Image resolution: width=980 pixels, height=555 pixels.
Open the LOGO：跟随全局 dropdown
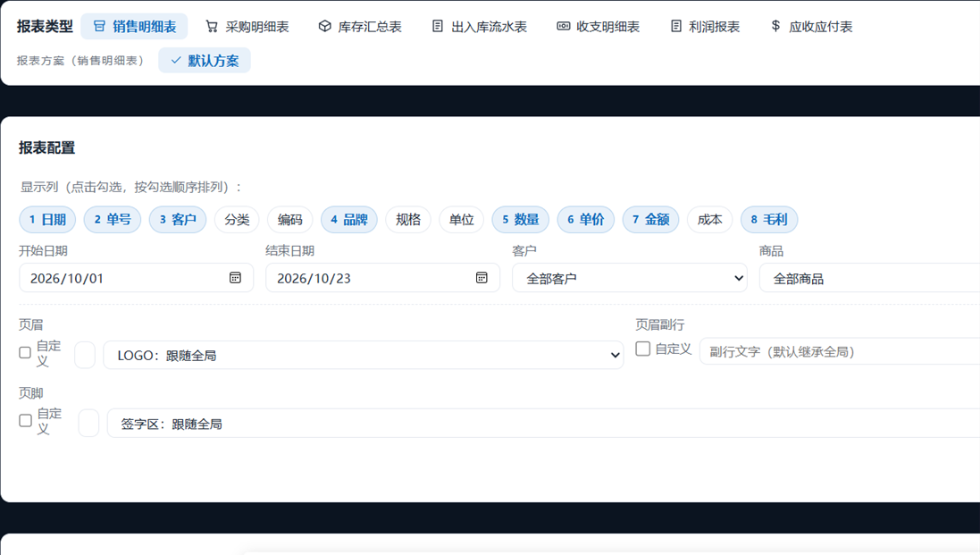pyautogui.click(x=363, y=355)
